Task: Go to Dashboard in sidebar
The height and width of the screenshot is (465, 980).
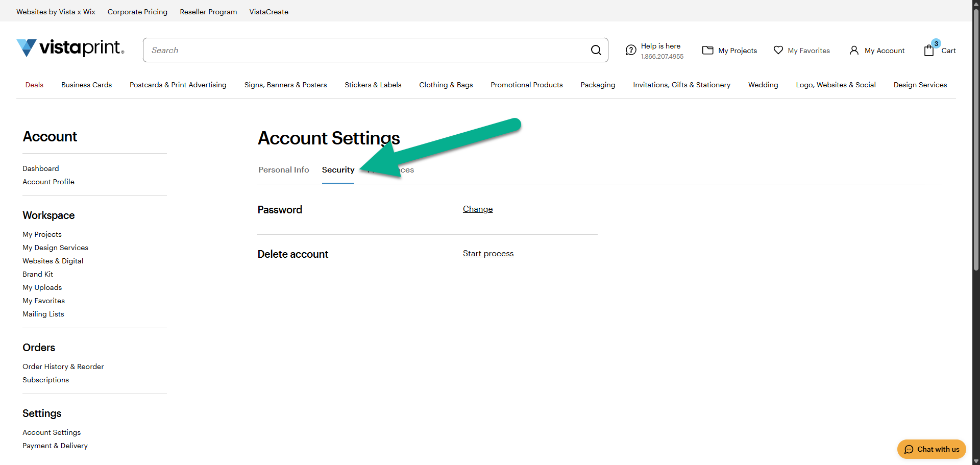Action: point(41,168)
